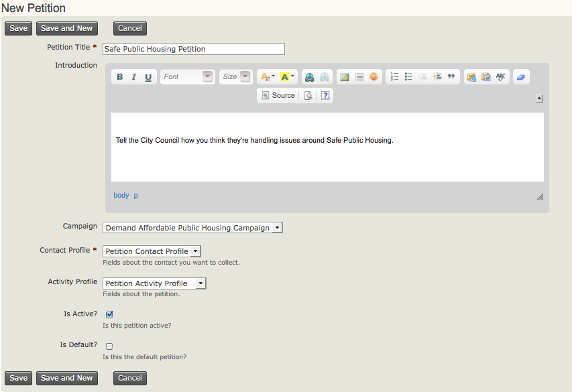Open the font Size selector
The height and width of the screenshot is (392, 572).
pos(235,77)
